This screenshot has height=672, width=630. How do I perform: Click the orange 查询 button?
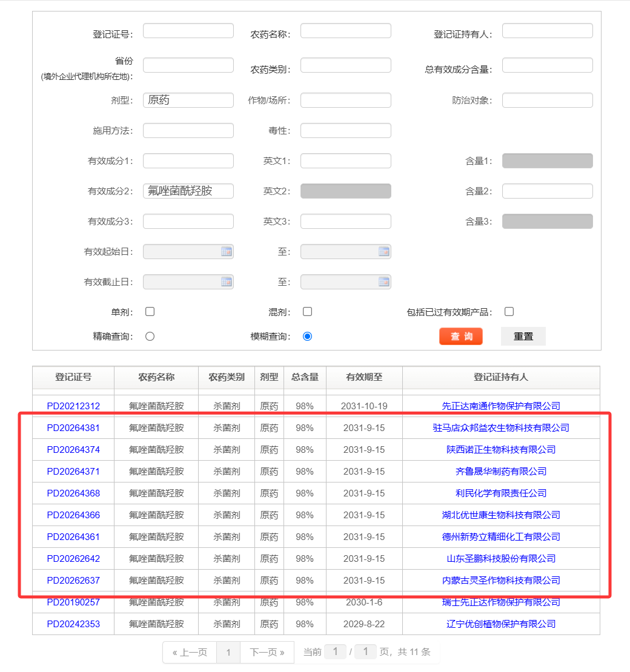pyautogui.click(x=461, y=337)
